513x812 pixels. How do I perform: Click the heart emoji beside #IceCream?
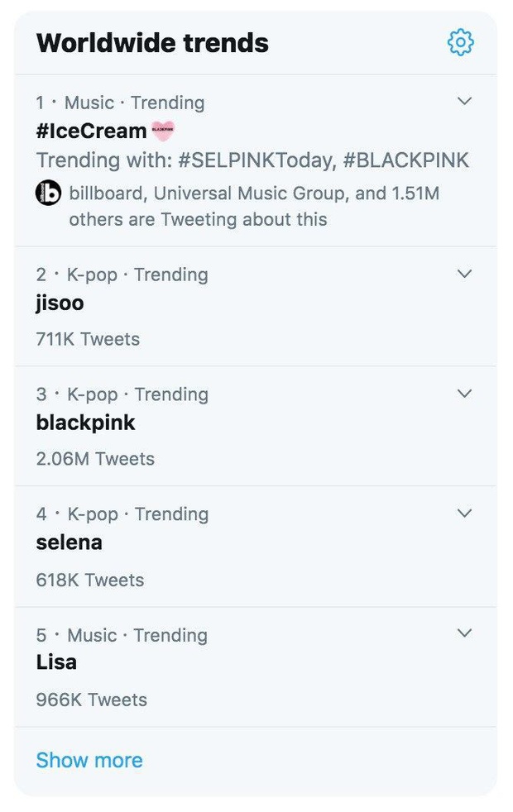(163, 130)
